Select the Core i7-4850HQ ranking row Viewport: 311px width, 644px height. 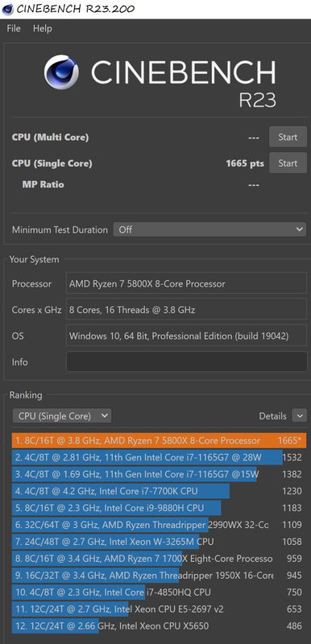tap(159, 592)
